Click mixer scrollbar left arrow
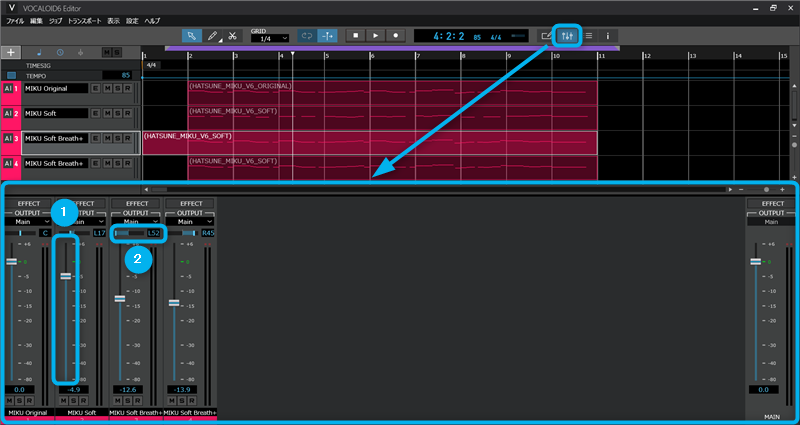Screen dimensions: 800x425 [146, 189]
